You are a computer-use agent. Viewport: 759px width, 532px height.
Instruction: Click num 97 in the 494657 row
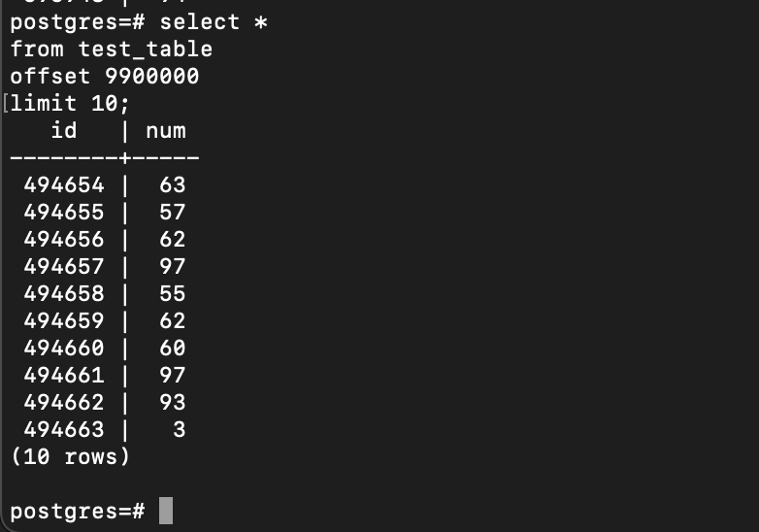pyautogui.click(x=172, y=266)
